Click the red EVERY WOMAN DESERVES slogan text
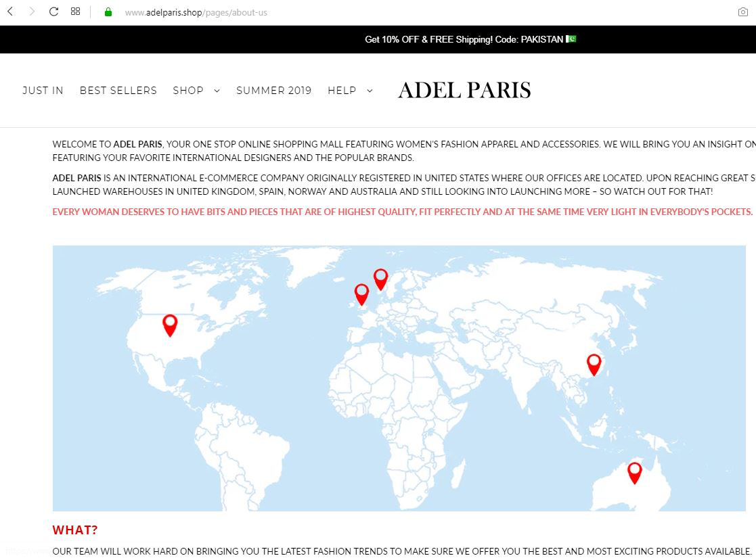This screenshot has height=558, width=756. tap(403, 212)
